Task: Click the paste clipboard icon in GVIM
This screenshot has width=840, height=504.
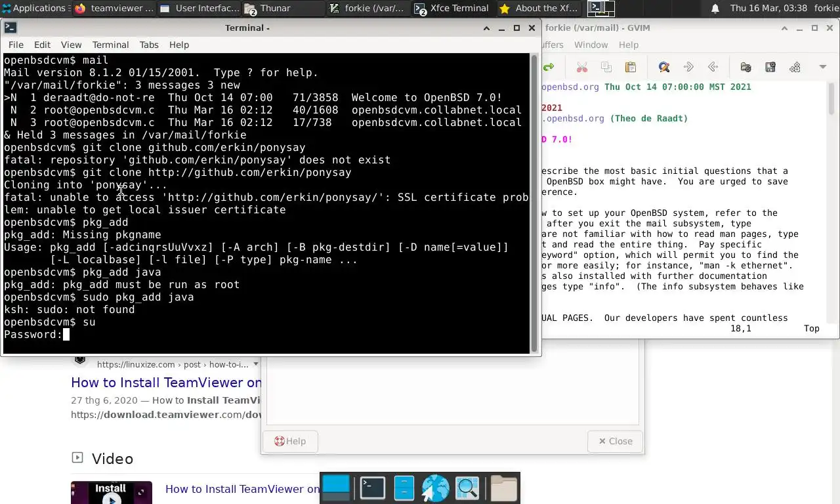Action: [x=631, y=67]
